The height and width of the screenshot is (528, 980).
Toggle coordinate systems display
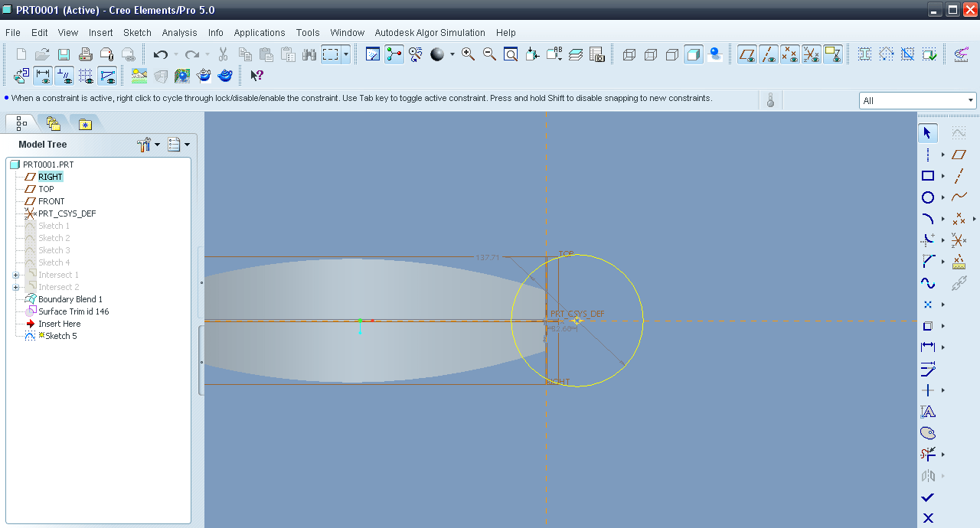812,54
